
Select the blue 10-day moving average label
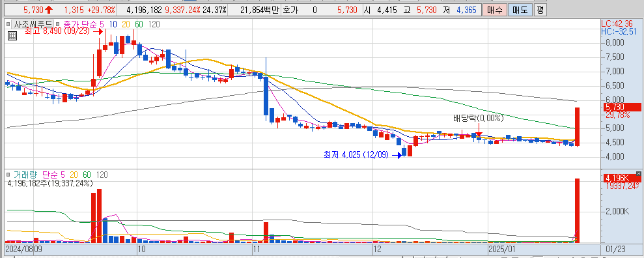click(x=113, y=24)
